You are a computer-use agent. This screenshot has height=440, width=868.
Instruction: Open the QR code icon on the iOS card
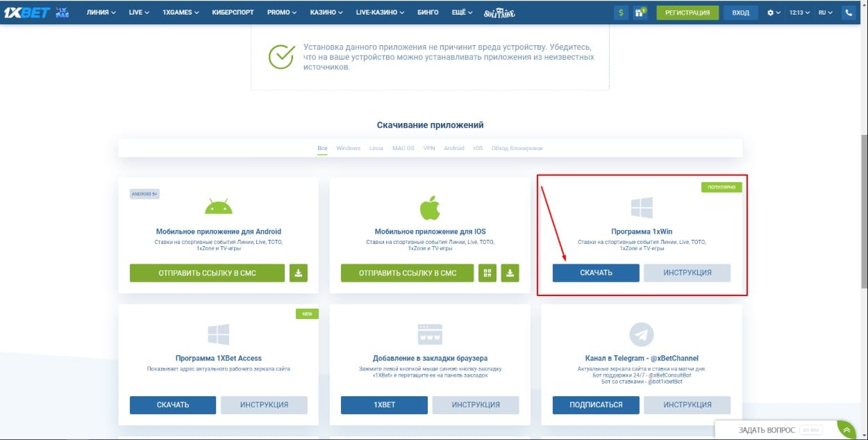487,272
